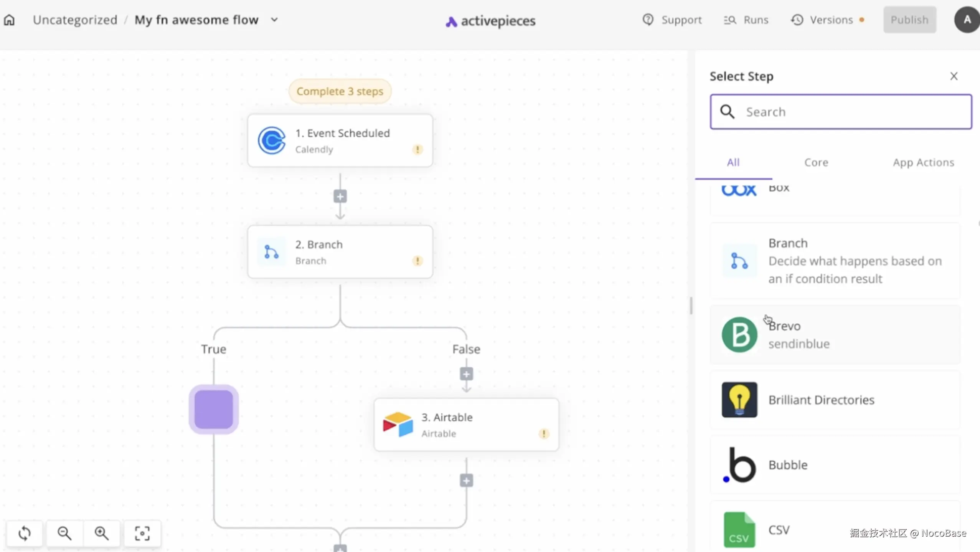Switch to the App Actions tab
The image size is (980, 552).
point(923,162)
